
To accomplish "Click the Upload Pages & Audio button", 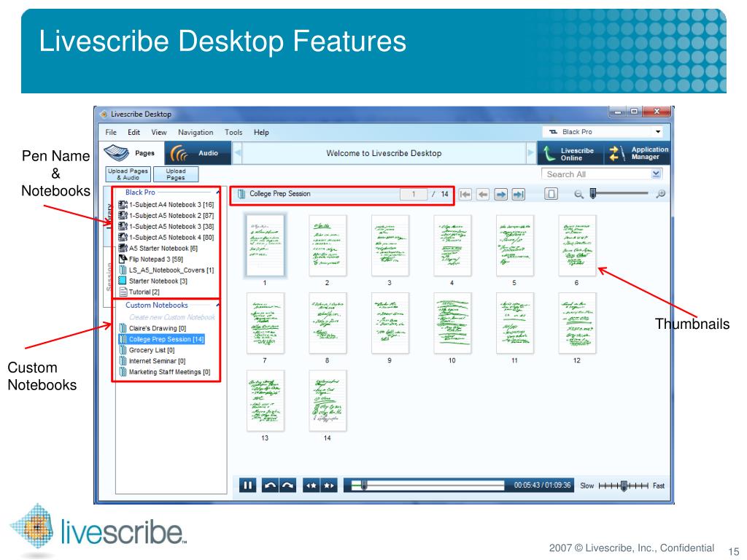I will coord(128,174).
